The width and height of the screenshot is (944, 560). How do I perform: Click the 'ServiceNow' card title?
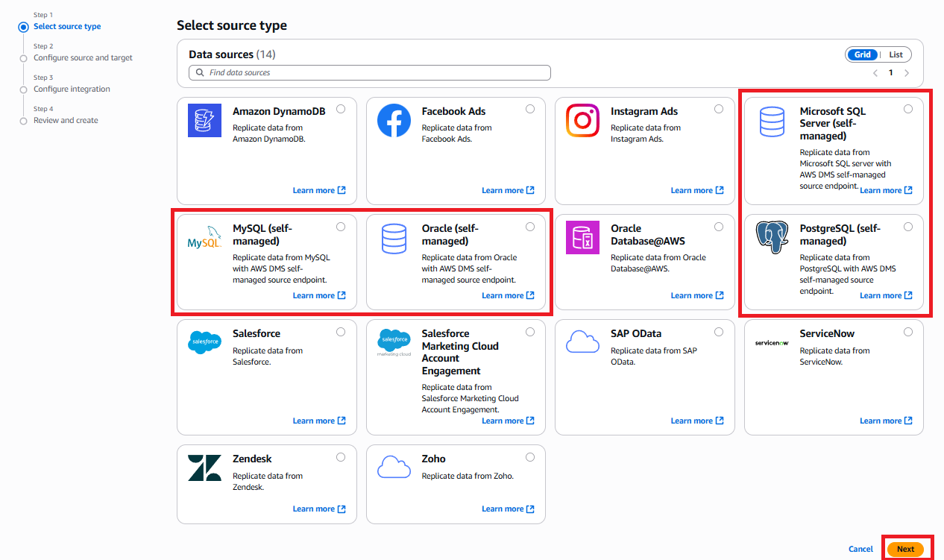827,334
